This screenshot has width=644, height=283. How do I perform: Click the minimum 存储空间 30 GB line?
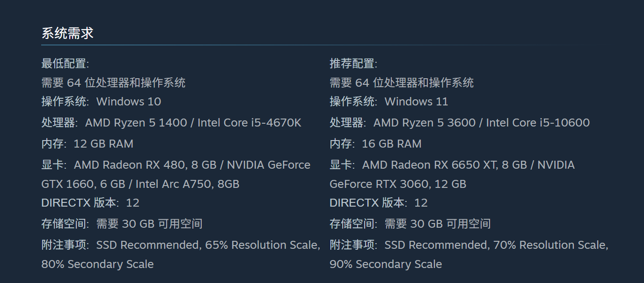point(122,224)
